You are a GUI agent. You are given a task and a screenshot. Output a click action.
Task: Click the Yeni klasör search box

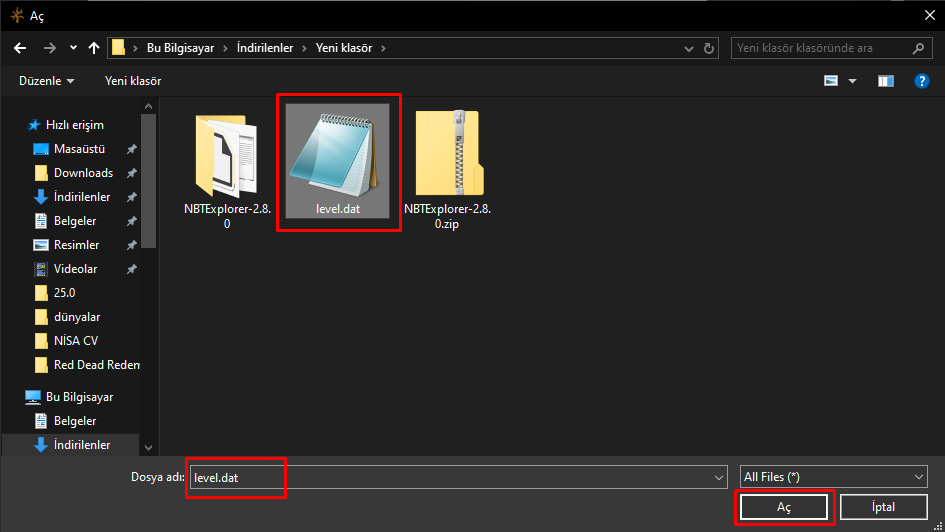820,48
